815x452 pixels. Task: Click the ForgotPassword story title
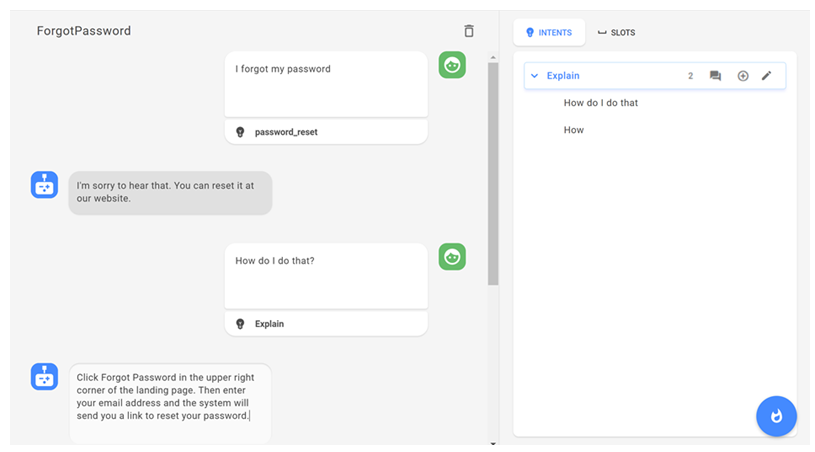pyautogui.click(x=84, y=31)
